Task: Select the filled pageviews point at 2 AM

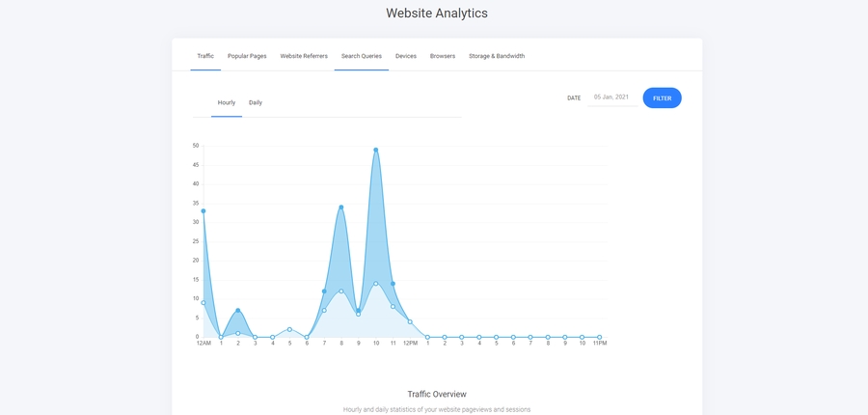Action: [238, 310]
